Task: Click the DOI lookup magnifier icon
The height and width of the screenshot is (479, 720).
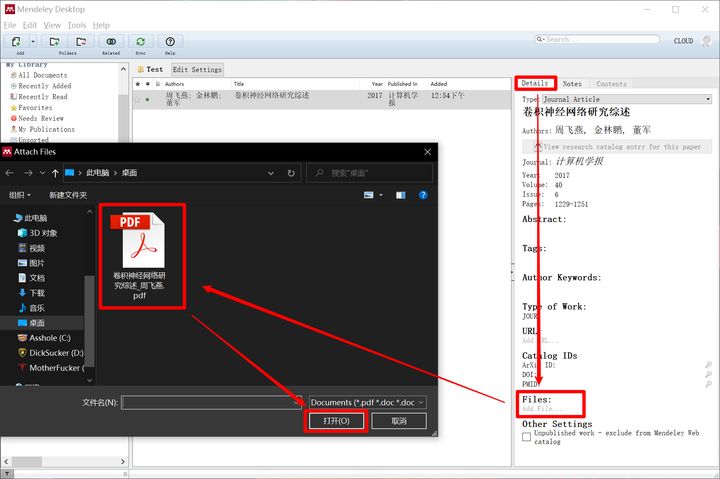Action: pyautogui.click(x=709, y=375)
